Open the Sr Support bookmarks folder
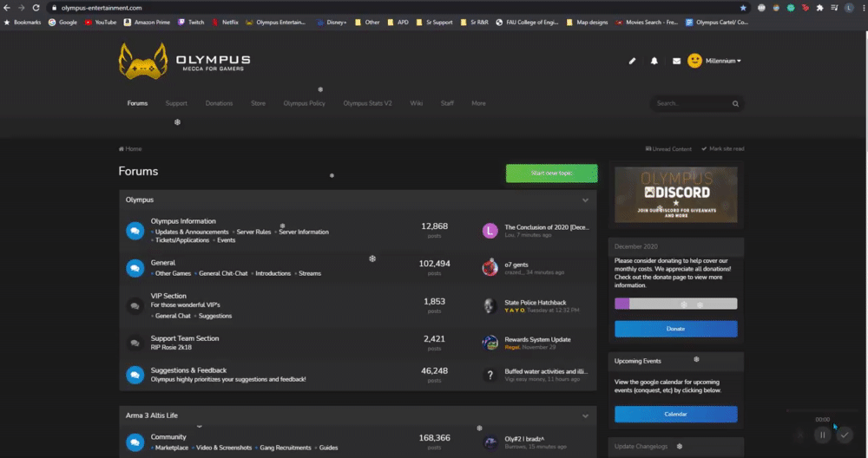The width and height of the screenshot is (868, 458). pyautogui.click(x=434, y=23)
